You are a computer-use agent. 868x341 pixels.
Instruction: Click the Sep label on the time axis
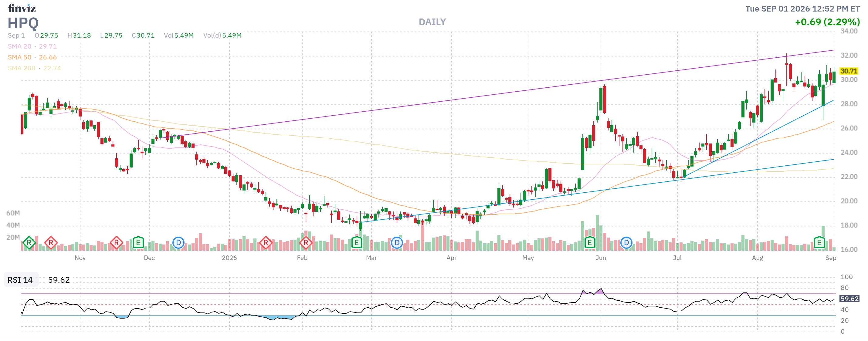[x=831, y=258]
